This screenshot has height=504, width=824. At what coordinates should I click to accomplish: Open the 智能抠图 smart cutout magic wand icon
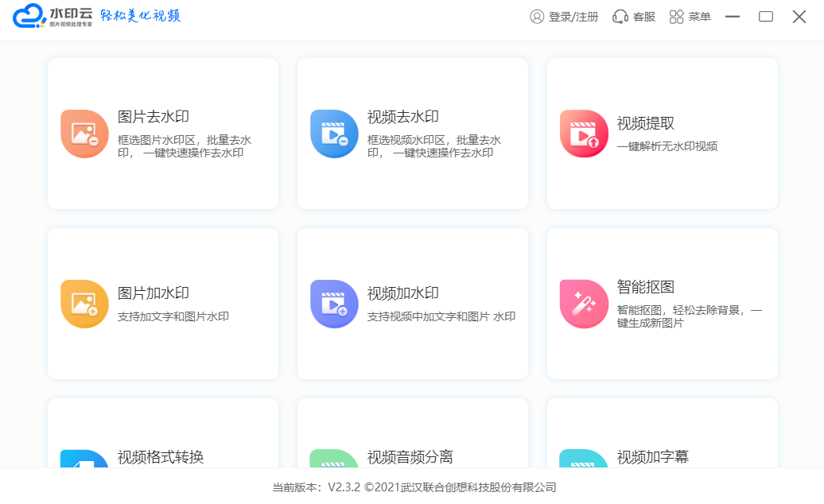[583, 304]
